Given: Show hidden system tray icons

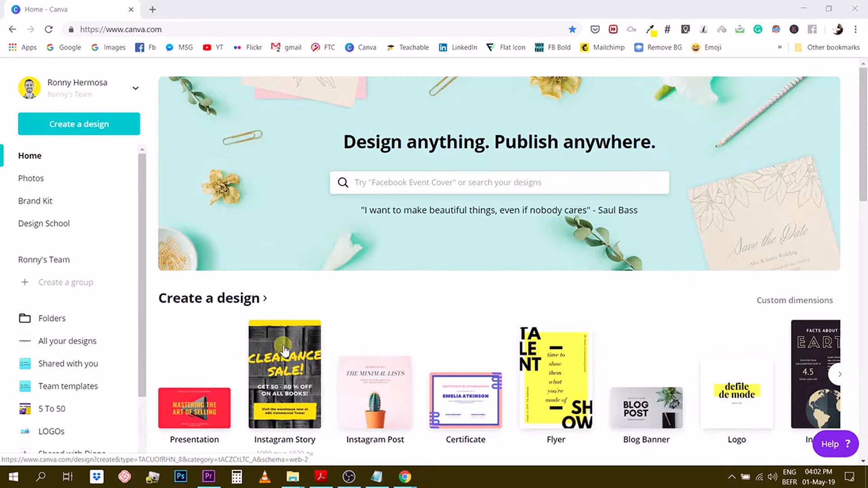Looking at the screenshot, I should coord(731,477).
